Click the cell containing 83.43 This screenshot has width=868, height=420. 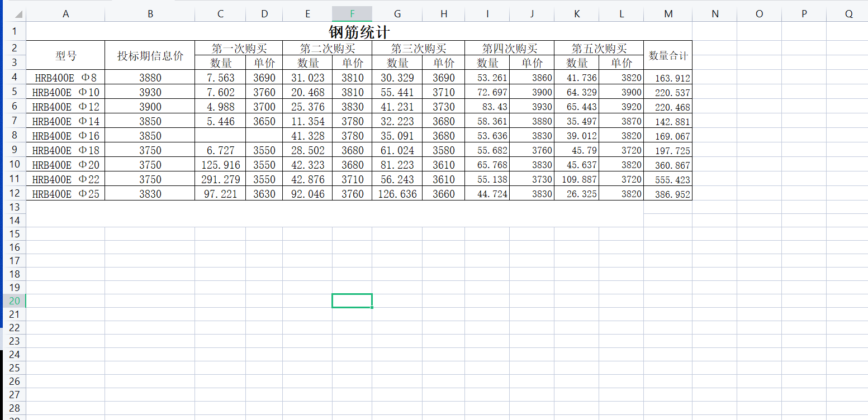487,106
